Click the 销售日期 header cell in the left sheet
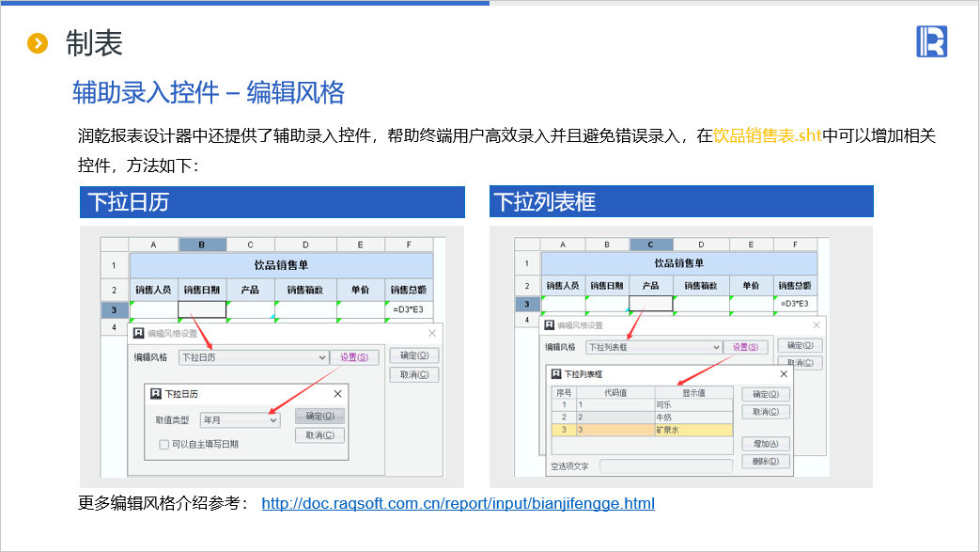Screen dimensions: 980x552 pyautogui.click(x=202, y=290)
